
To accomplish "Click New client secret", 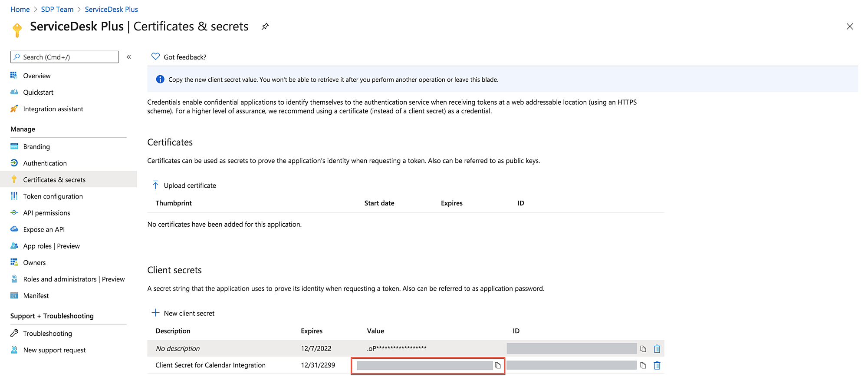I will click(189, 313).
